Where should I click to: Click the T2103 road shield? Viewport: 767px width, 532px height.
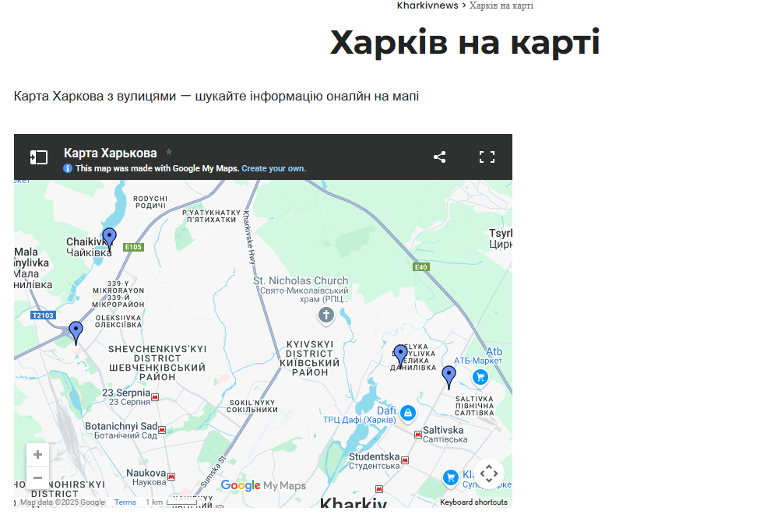44,315
